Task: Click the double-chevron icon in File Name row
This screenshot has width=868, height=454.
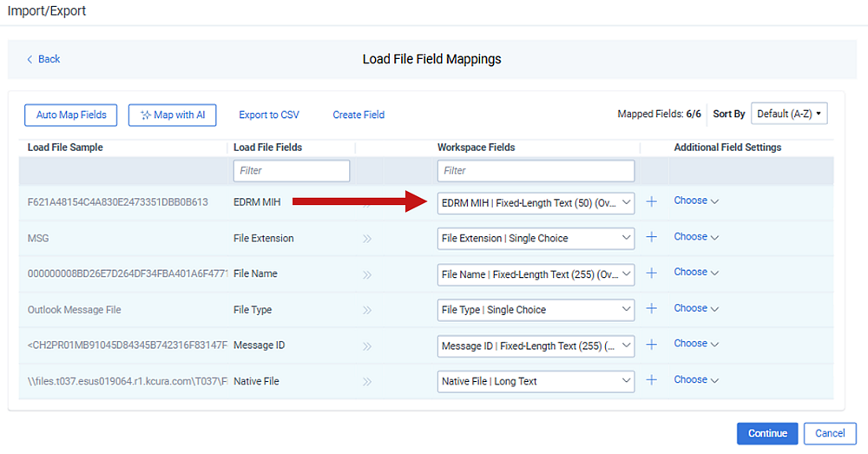Action: [367, 274]
